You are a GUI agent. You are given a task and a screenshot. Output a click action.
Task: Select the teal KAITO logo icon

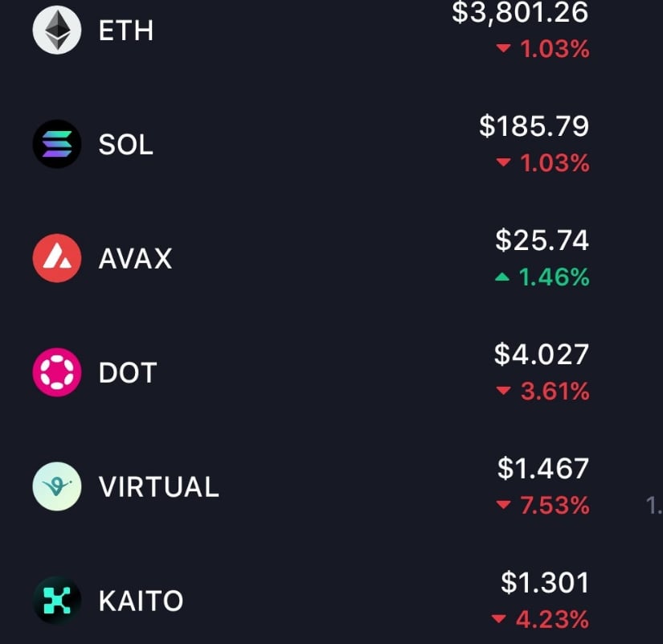(57, 600)
